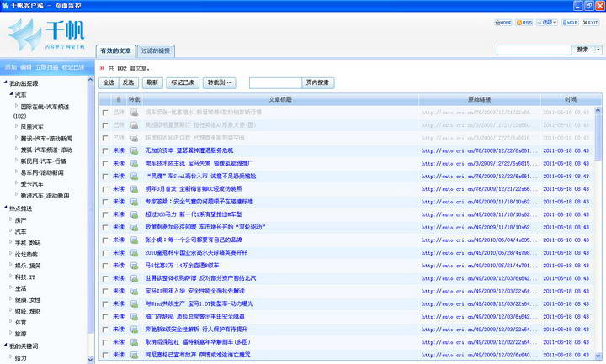Viewport: 606px width, 364px height.
Task: Click repost icon for 超过300马力 article row
Action: (134, 214)
